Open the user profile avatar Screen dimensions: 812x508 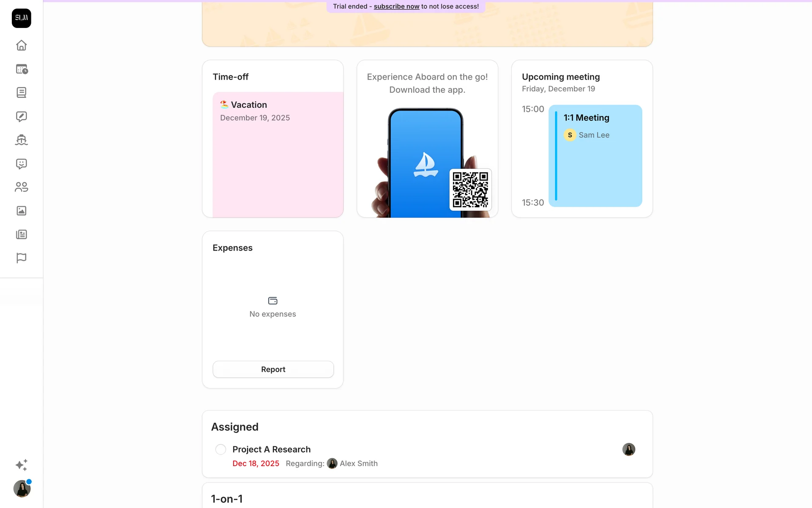point(22,489)
